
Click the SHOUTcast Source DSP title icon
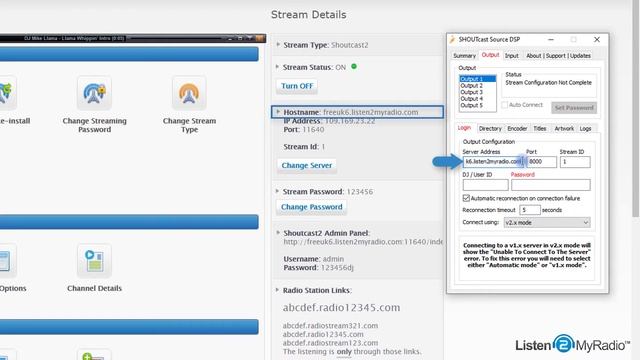452,40
